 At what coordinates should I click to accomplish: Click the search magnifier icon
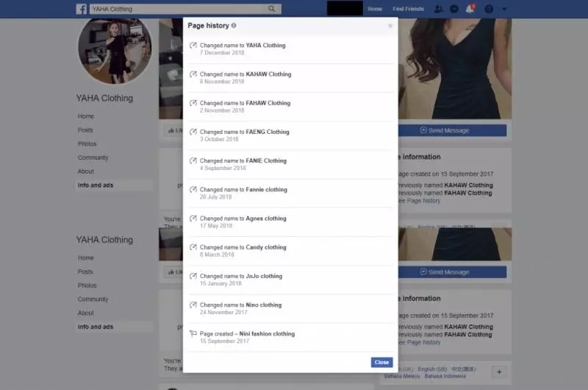(271, 9)
